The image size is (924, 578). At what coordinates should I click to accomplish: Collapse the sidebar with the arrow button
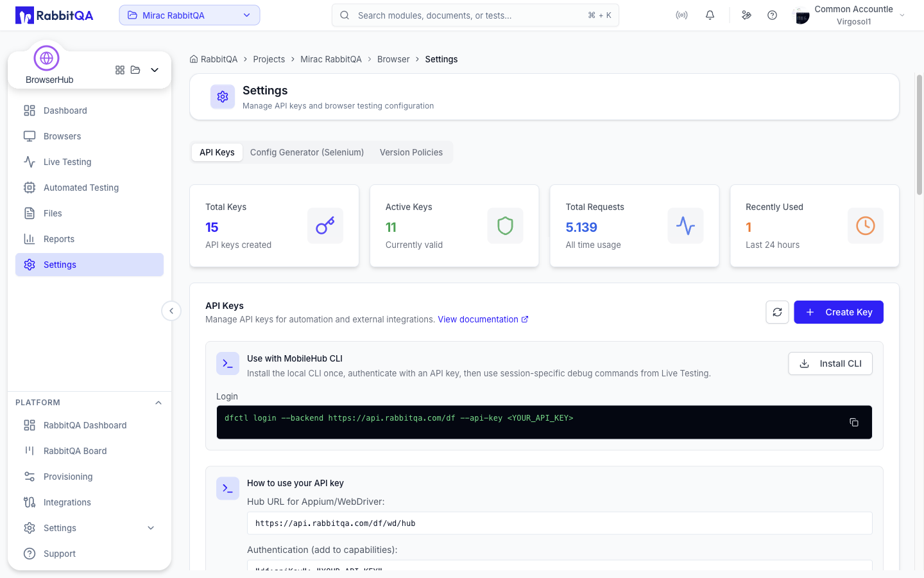[171, 311]
